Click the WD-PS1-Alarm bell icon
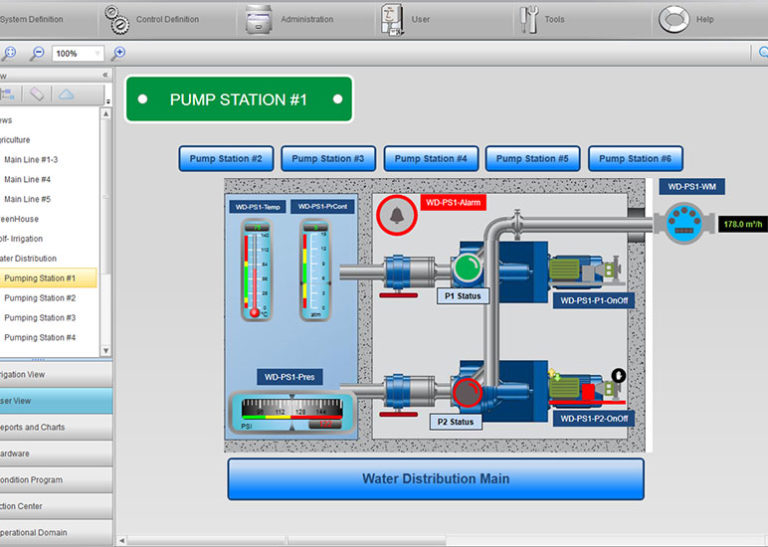 click(396, 214)
